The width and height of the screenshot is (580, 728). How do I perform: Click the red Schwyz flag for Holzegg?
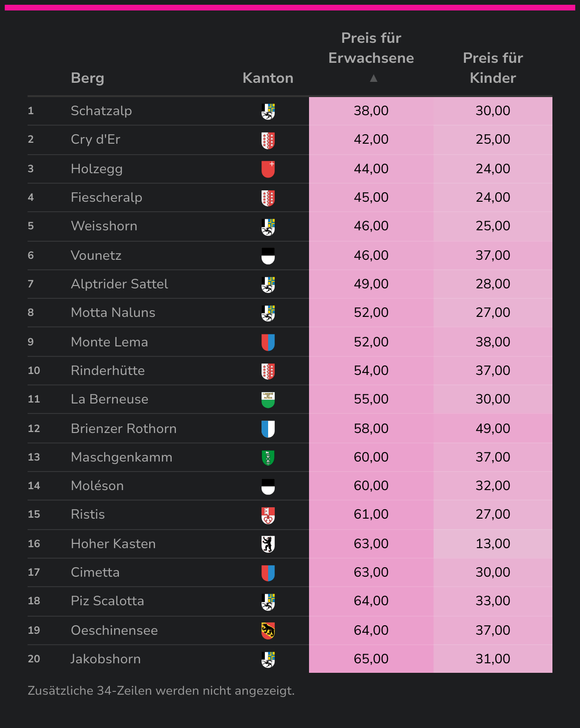pyautogui.click(x=268, y=169)
